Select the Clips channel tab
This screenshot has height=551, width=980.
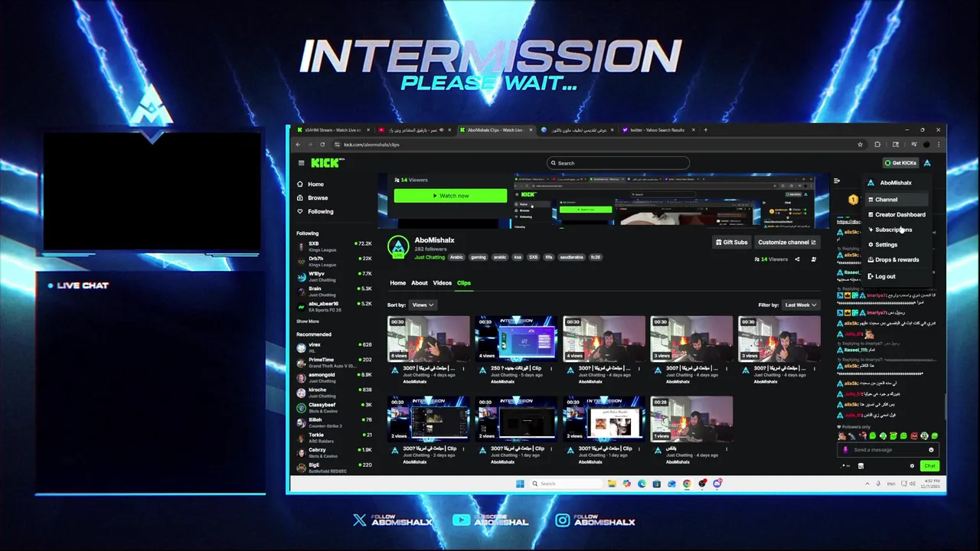[x=464, y=283]
